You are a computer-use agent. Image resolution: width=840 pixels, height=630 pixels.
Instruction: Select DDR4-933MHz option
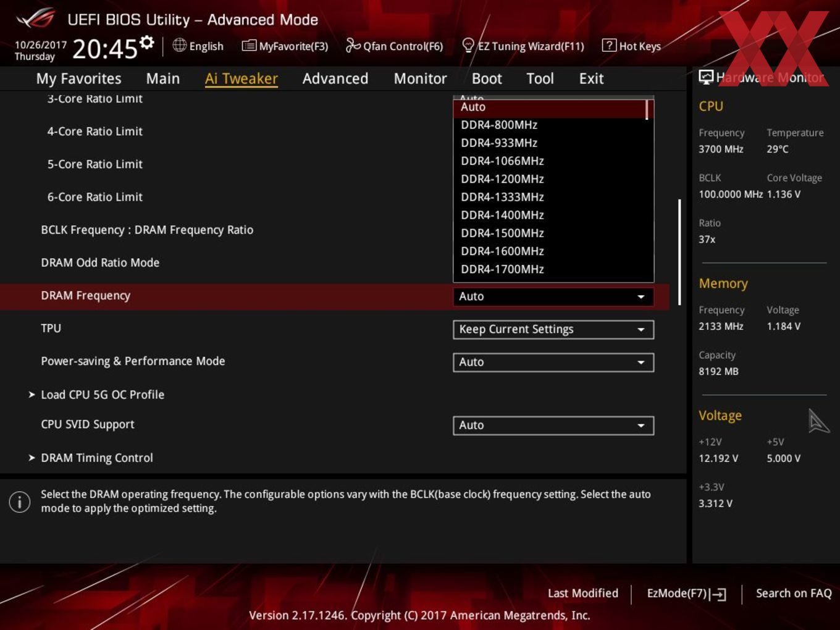pyautogui.click(x=549, y=143)
